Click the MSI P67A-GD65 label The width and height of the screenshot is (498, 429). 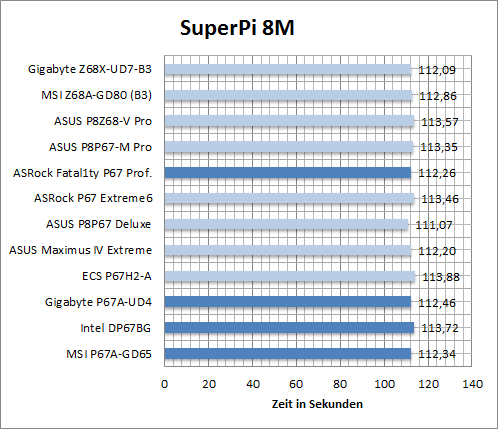[x=109, y=354]
